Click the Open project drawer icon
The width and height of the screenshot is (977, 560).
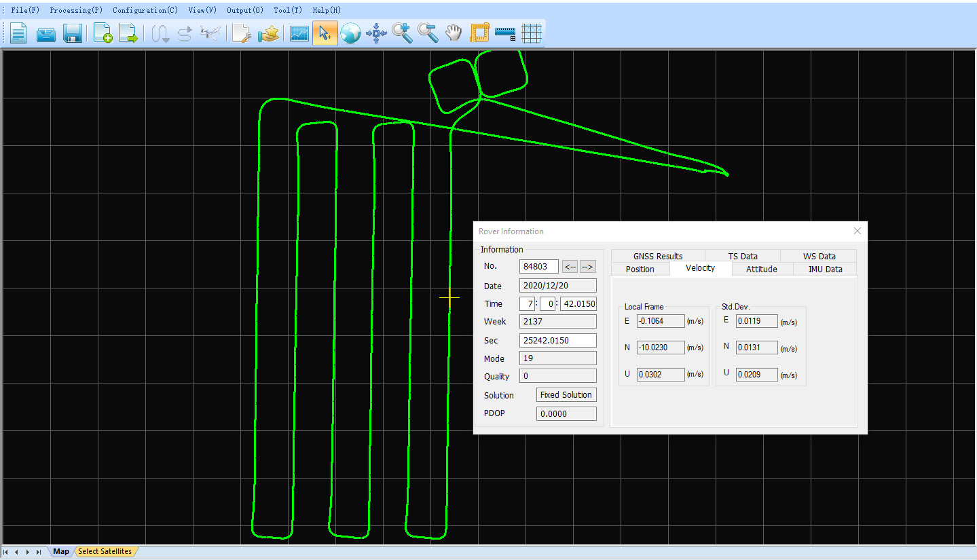[45, 33]
